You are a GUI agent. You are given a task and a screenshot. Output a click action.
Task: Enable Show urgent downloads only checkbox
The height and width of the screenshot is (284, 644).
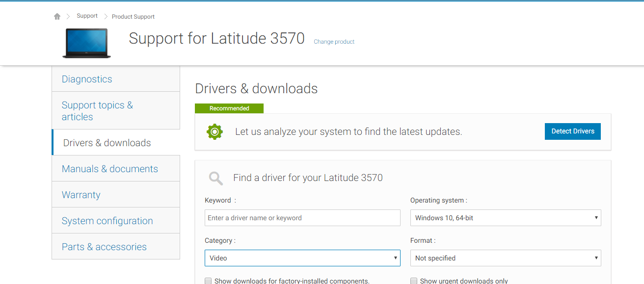(414, 281)
